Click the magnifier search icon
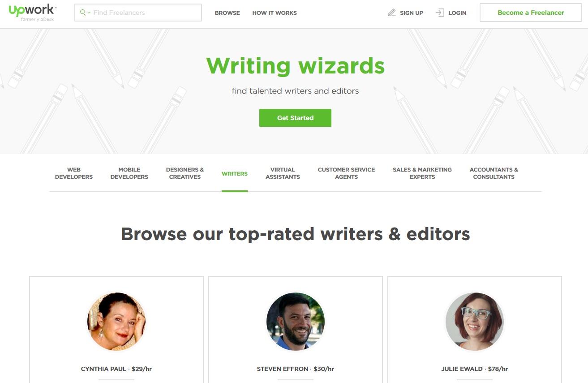This screenshot has height=383, width=588. [83, 13]
